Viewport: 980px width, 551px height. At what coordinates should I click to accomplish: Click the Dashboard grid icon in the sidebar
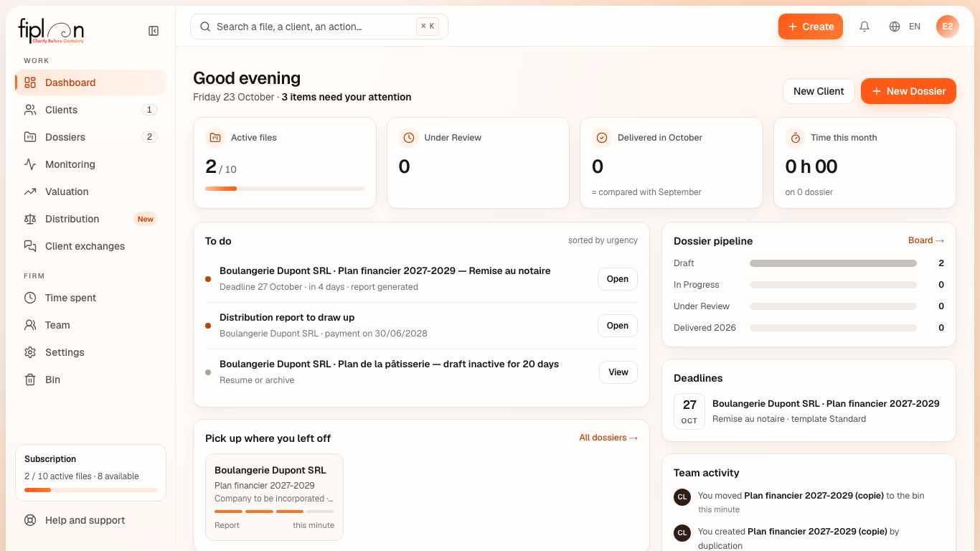30,83
